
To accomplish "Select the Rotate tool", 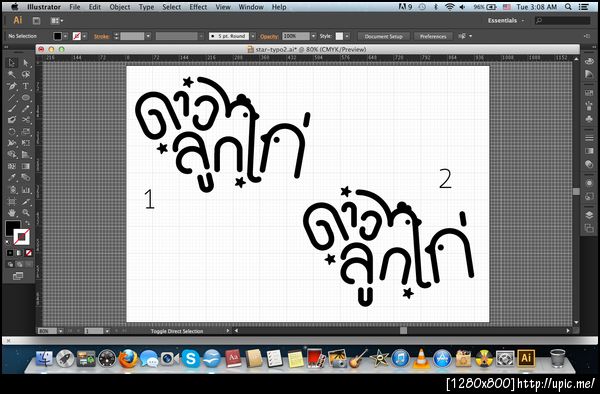I will 12,132.
